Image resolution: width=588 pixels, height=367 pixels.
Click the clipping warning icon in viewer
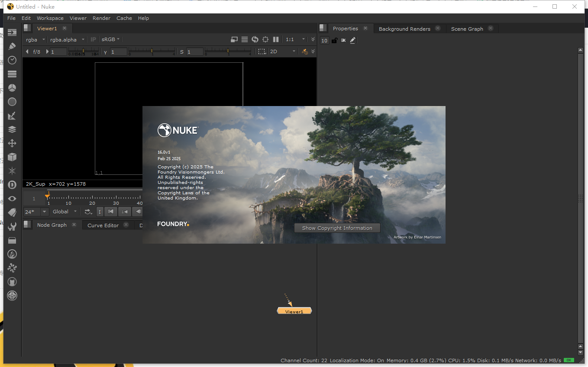pyautogui.click(x=234, y=39)
